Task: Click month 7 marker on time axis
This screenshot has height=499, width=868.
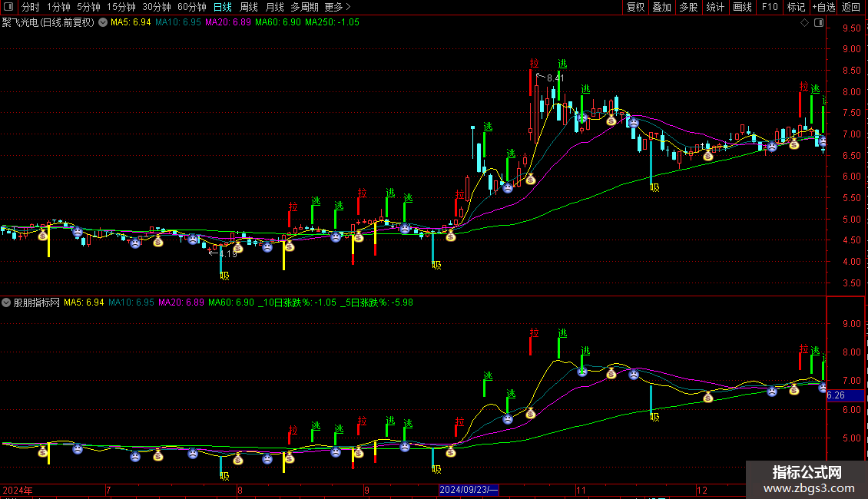Action: (108, 490)
